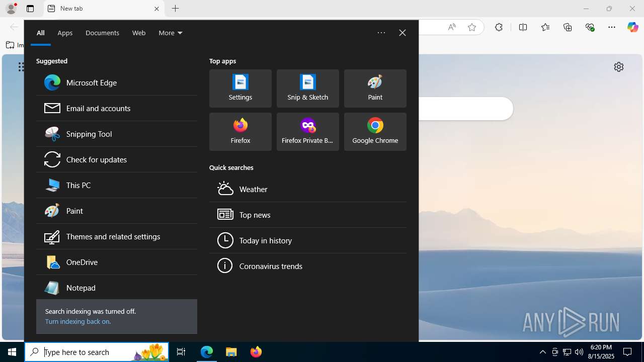Launch Firefox Private Browsing tile

(x=308, y=132)
